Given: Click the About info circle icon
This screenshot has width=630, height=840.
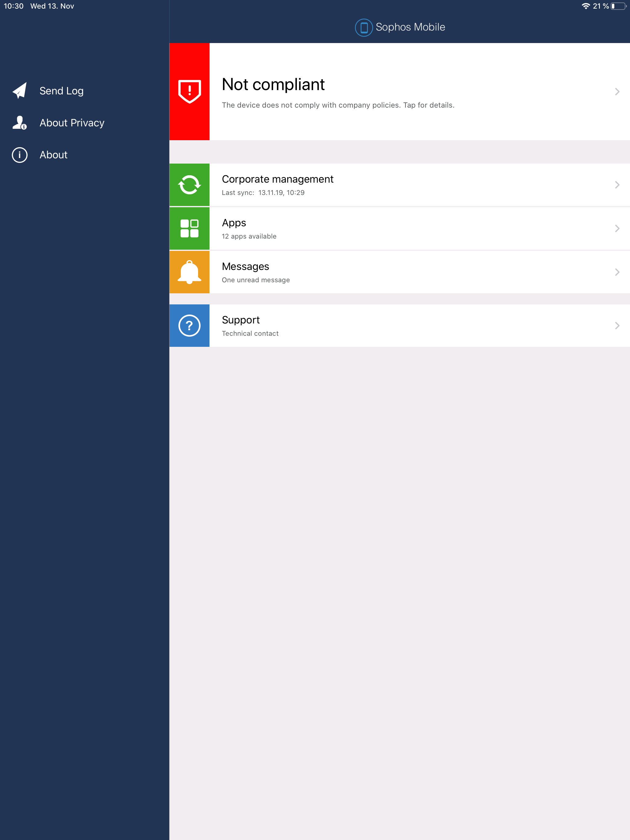Looking at the screenshot, I should tap(20, 155).
